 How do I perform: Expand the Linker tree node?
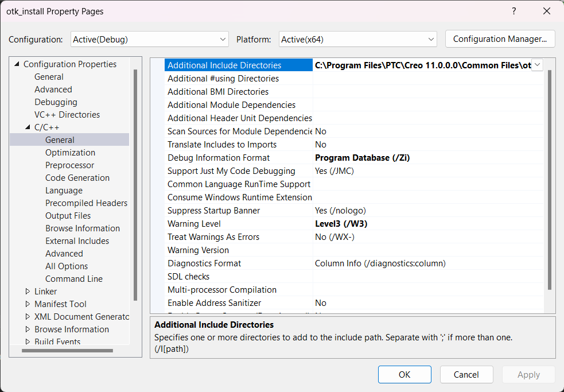[x=28, y=291]
